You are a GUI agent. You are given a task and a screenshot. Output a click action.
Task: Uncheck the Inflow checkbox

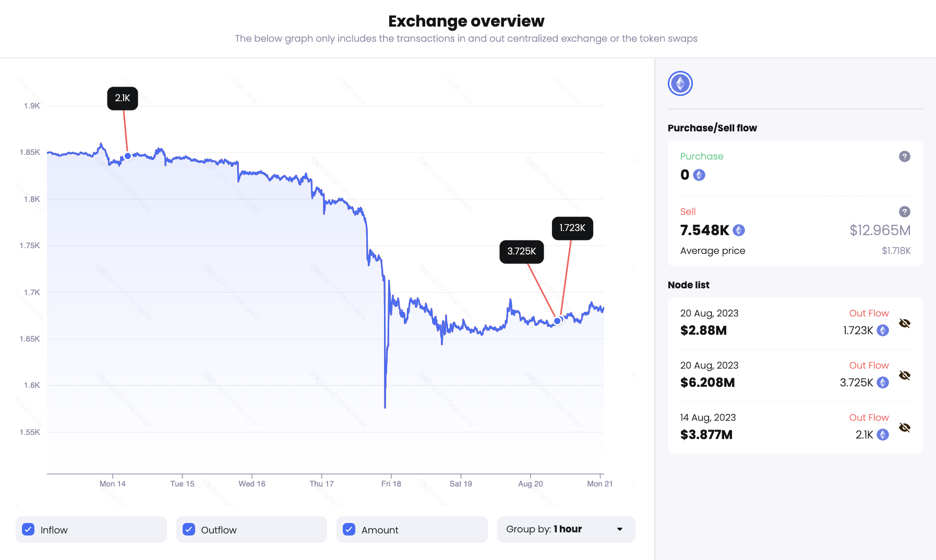29,529
